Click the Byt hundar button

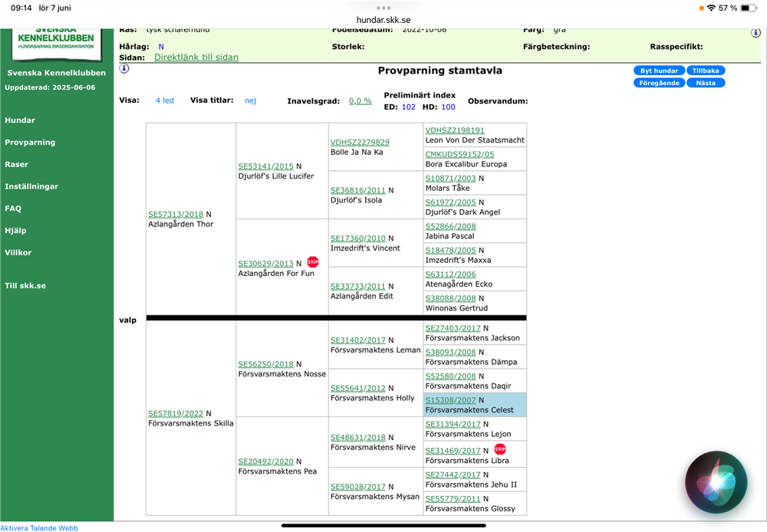pyautogui.click(x=659, y=71)
